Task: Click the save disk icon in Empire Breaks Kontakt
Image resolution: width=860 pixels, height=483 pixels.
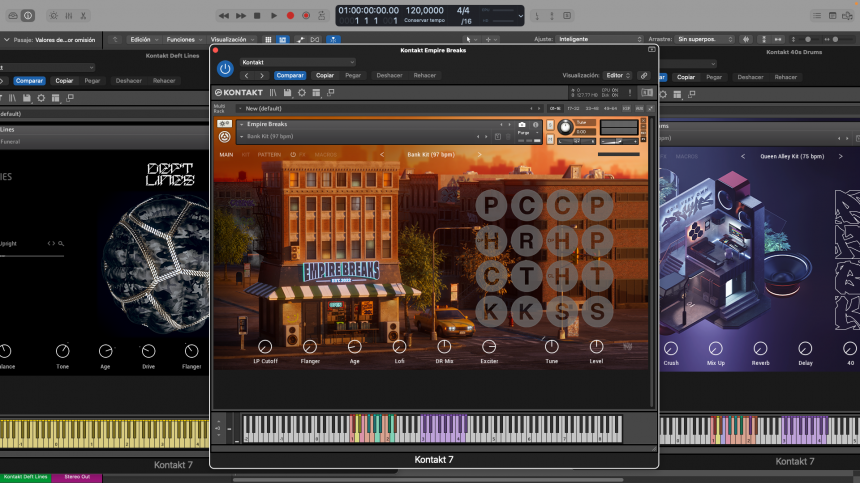Action: point(287,93)
